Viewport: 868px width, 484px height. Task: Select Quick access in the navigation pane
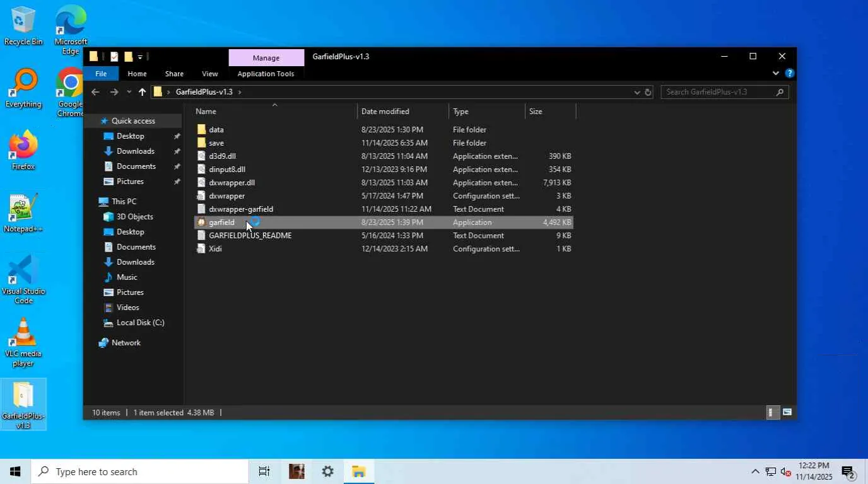133,121
